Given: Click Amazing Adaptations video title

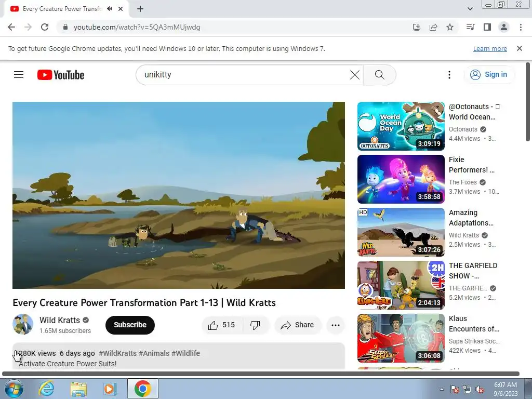Looking at the screenshot, I should (x=471, y=218).
